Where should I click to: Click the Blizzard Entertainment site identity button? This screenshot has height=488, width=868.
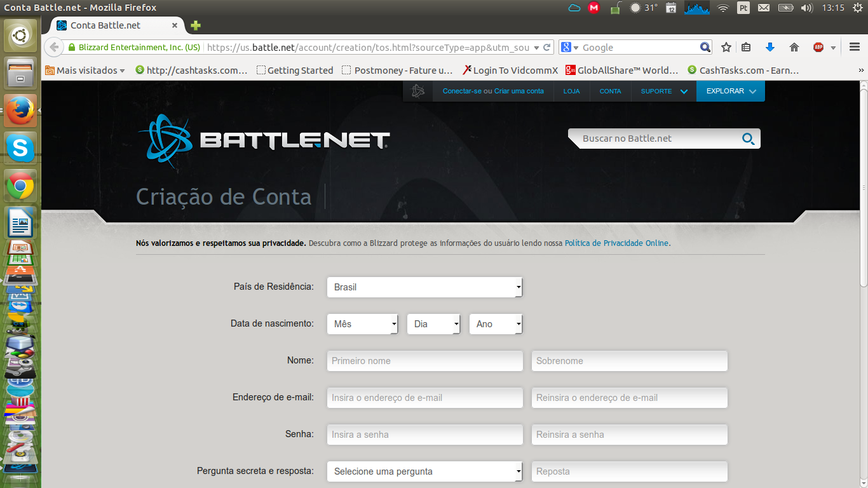pos(134,48)
